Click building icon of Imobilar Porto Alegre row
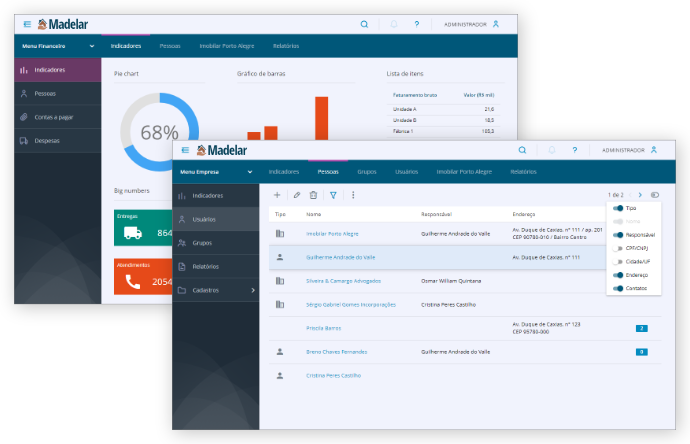This screenshot has width=690, height=444. point(280,234)
